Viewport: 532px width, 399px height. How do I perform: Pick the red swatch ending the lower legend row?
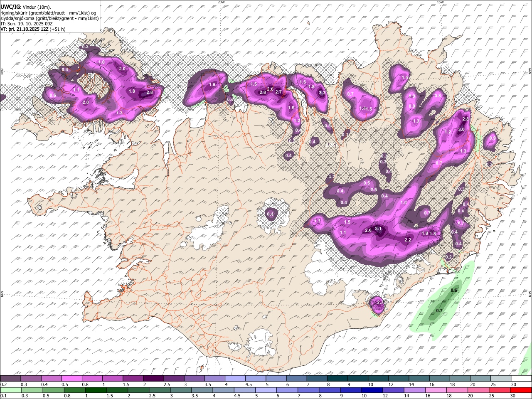(520, 390)
